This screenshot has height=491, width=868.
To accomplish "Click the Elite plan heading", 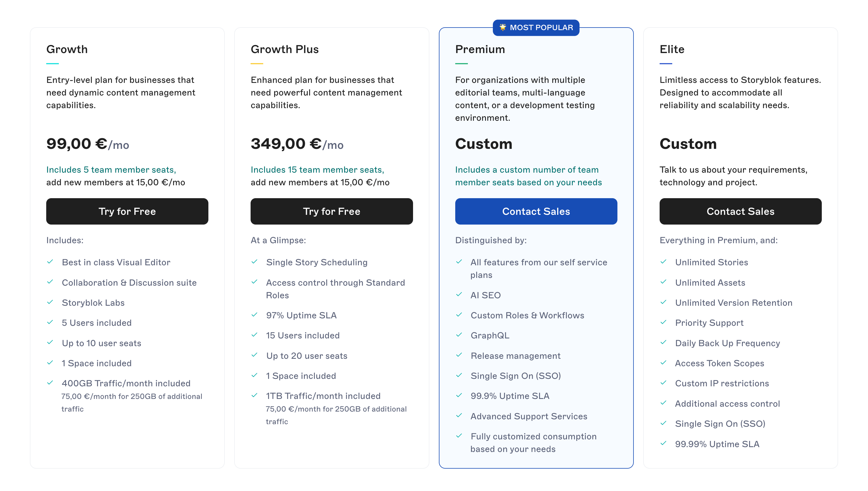I will coord(672,49).
